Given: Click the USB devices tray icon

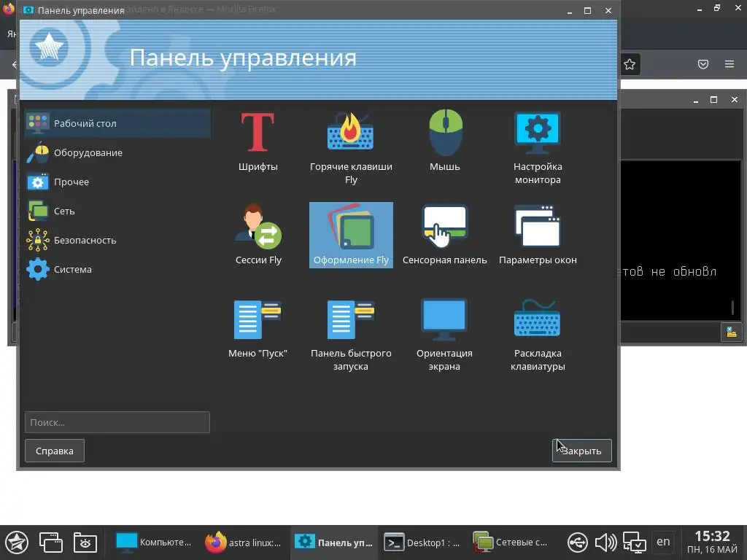Looking at the screenshot, I should (x=578, y=542).
